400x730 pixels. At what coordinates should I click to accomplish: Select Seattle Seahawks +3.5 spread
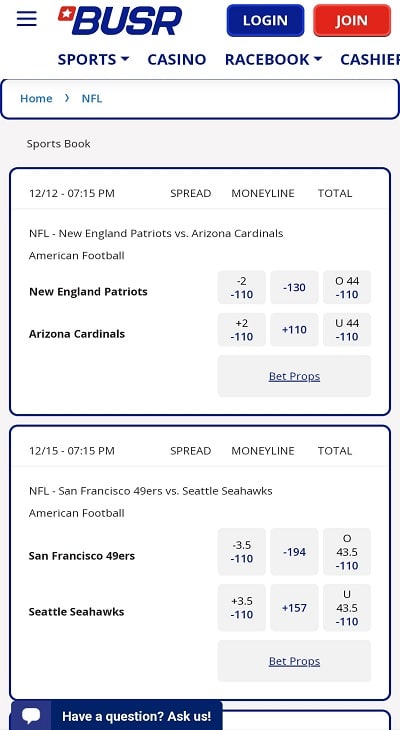coord(242,608)
